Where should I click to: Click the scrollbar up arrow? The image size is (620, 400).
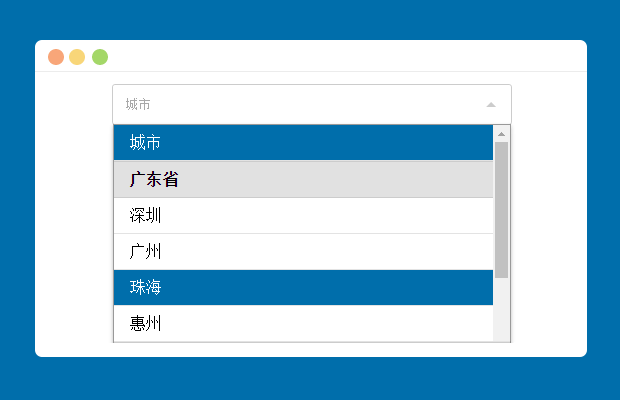coord(501,134)
